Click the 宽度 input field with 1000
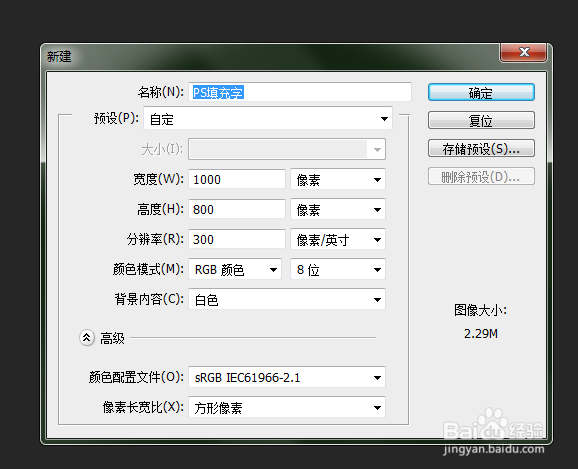This screenshot has width=578, height=469. pos(237,179)
